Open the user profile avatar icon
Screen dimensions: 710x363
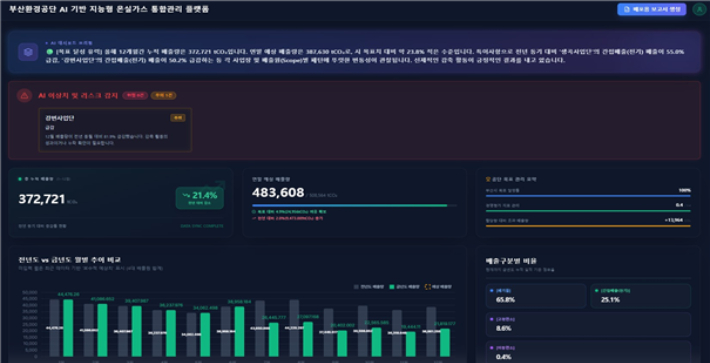point(699,10)
